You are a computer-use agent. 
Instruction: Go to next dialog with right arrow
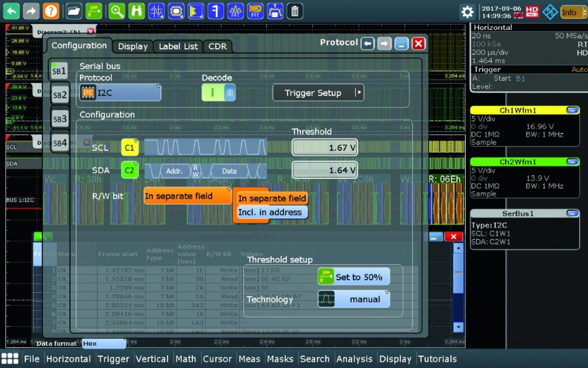click(x=384, y=44)
